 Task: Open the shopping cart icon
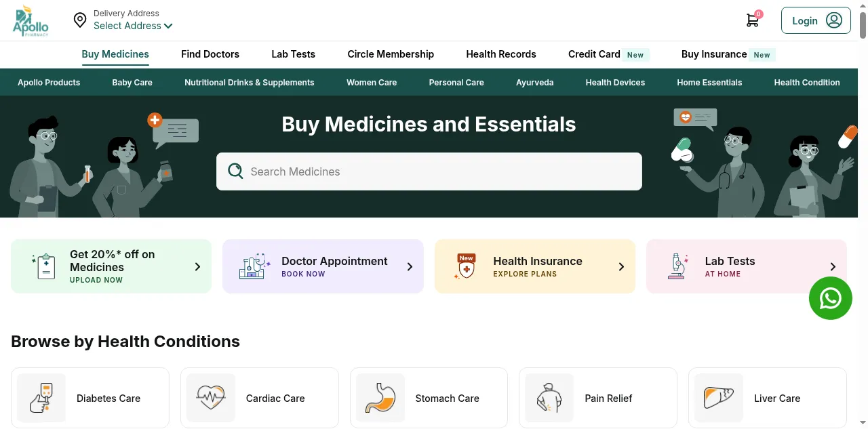pos(752,21)
